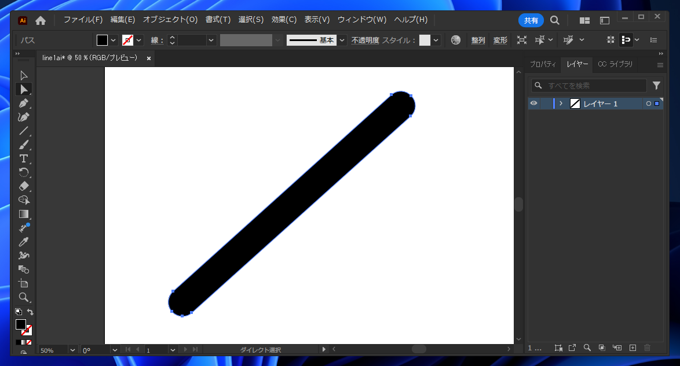The width and height of the screenshot is (680, 366).
Task: Open the ウィンドウ(W) menu
Action: [362, 20]
